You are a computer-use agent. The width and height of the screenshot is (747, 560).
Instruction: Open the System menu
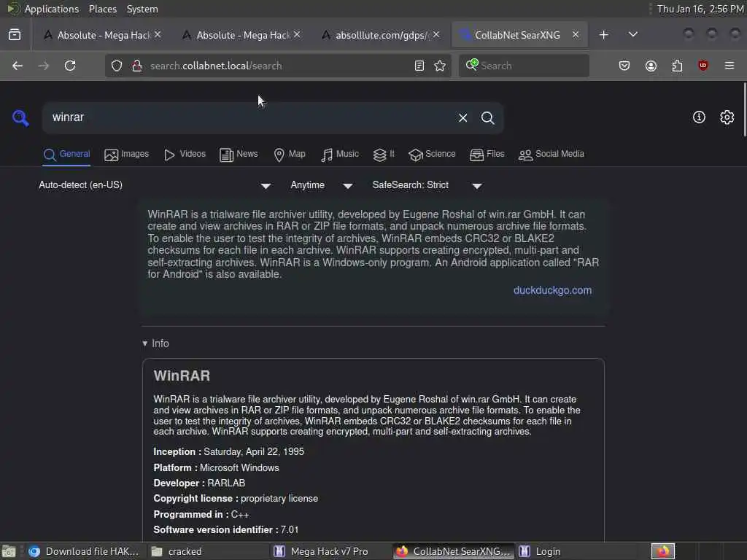pos(142,9)
